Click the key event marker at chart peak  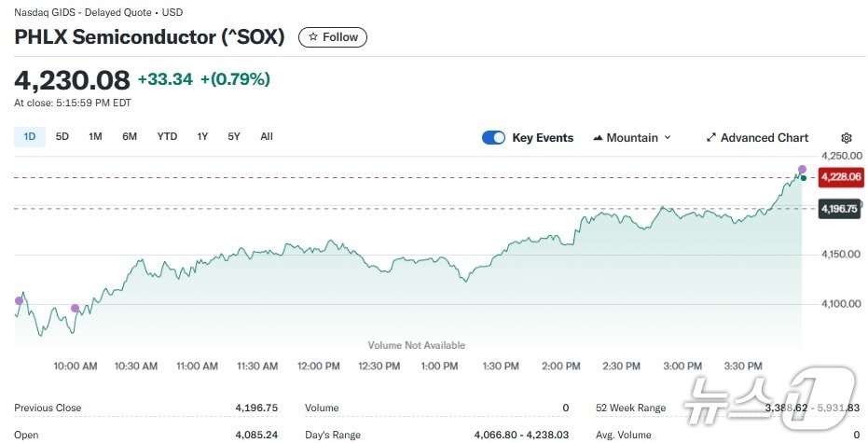802,170
